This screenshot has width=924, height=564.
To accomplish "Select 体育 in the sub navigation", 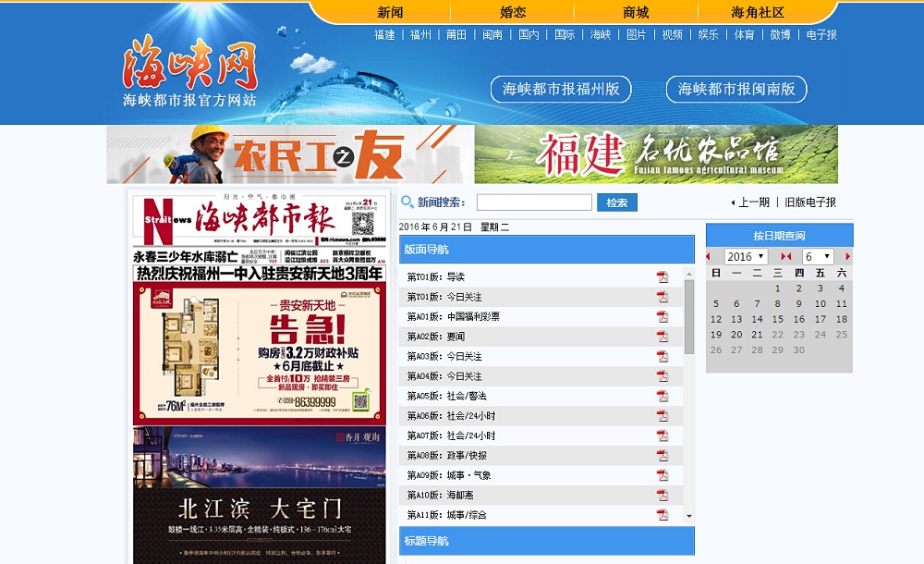I will [x=744, y=35].
